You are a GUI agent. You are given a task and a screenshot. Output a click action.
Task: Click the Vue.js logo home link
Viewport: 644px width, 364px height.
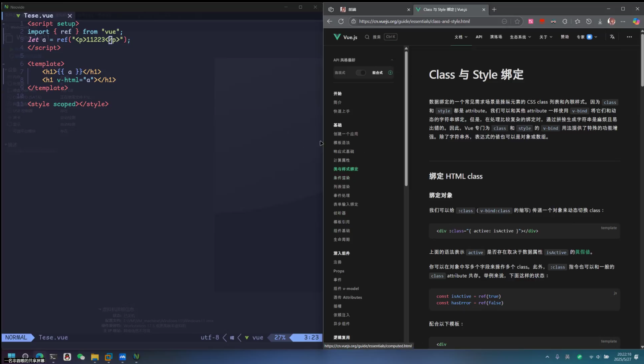pos(345,37)
